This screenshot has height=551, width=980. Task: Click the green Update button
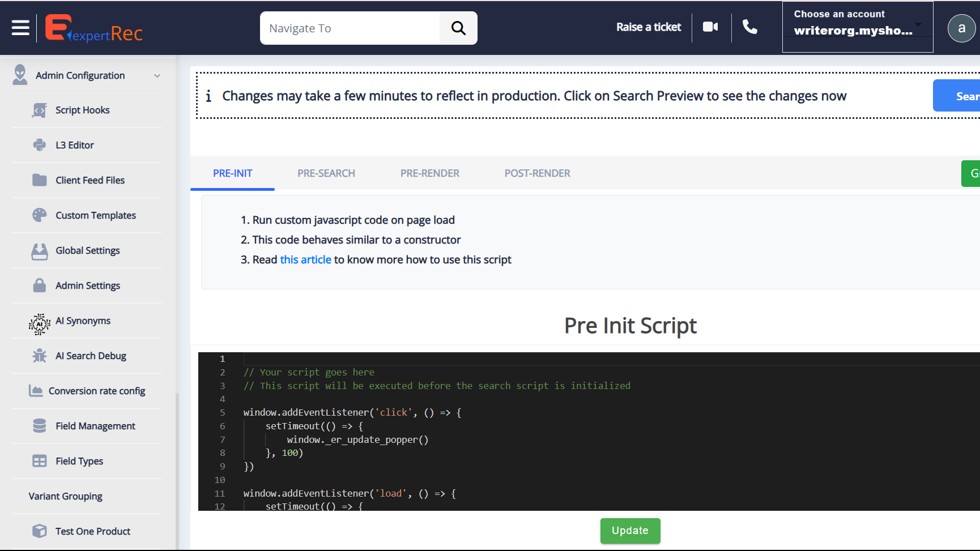[x=630, y=531]
